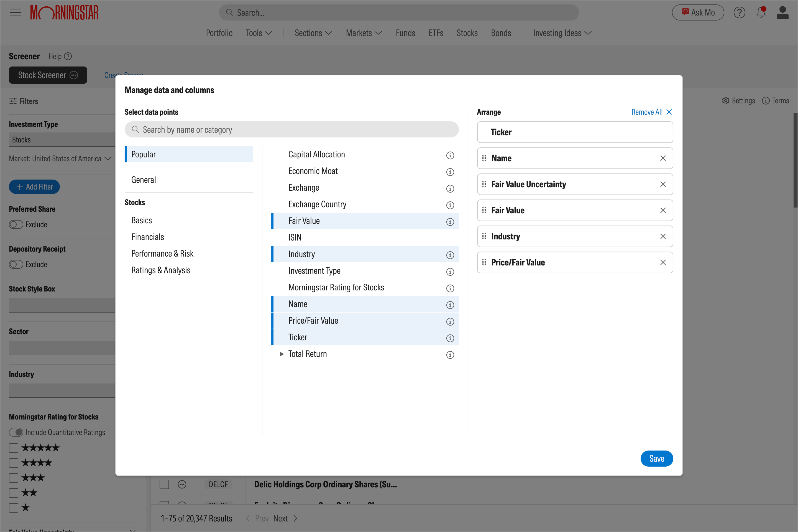This screenshot has width=798, height=532.
Task: Check the DELCF row checkbox
Action: point(164,485)
